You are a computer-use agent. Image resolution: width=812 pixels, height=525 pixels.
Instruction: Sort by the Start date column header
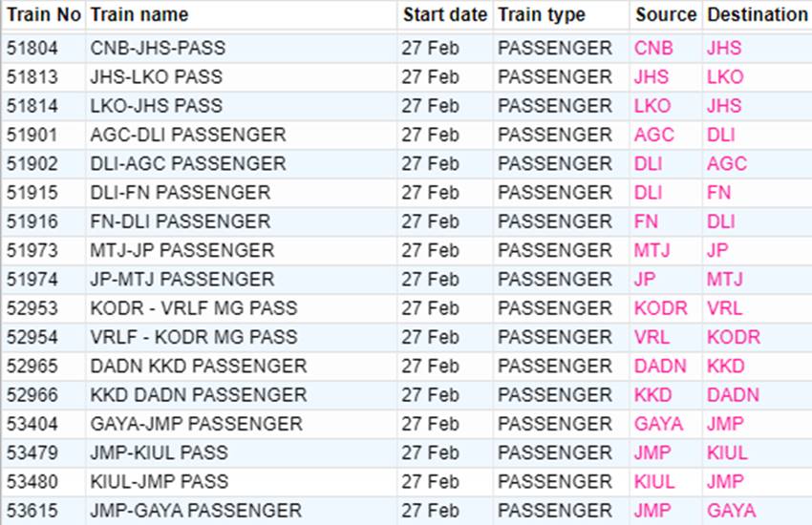click(x=445, y=15)
